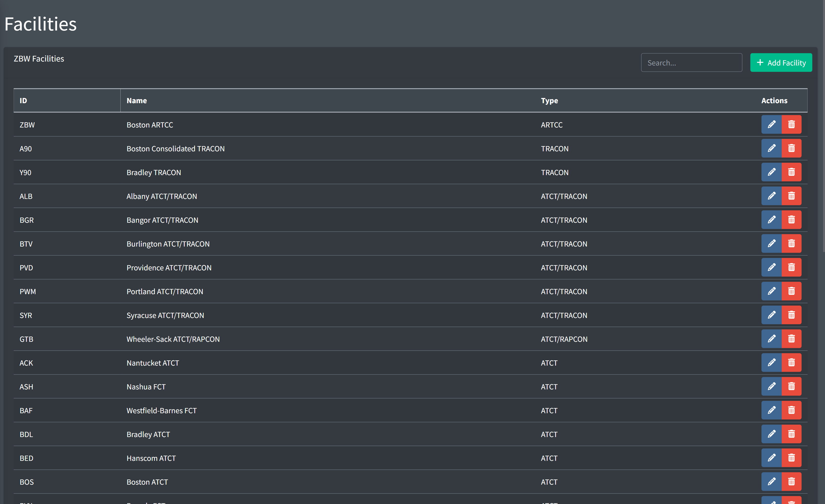The height and width of the screenshot is (504, 825).
Task: Edit the BED Hanscom ATCT facility
Action: tap(771, 458)
